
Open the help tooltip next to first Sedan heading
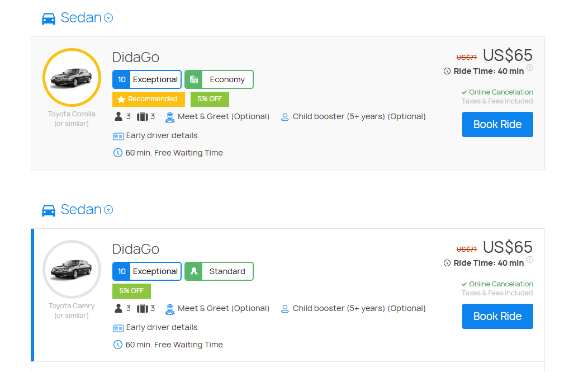click(x=108, y=18)
